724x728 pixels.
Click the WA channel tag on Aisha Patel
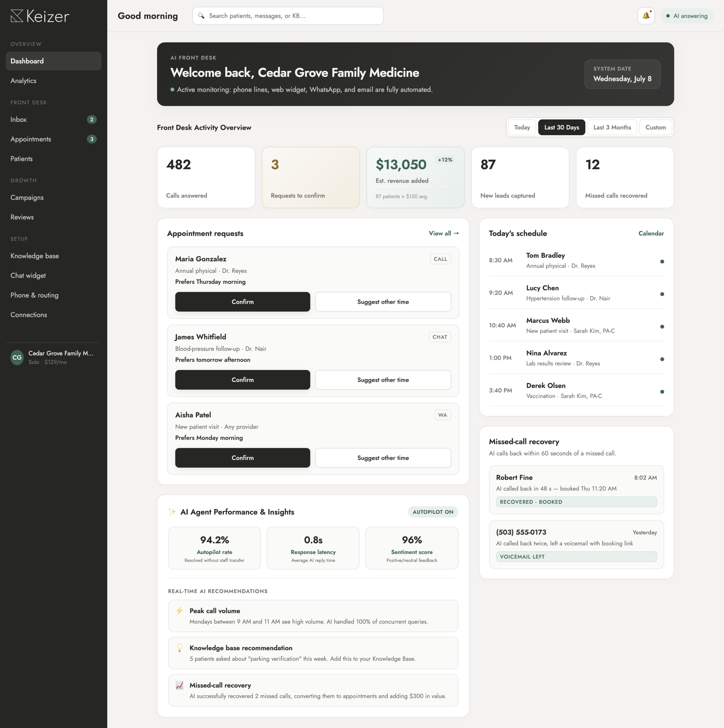442,415
